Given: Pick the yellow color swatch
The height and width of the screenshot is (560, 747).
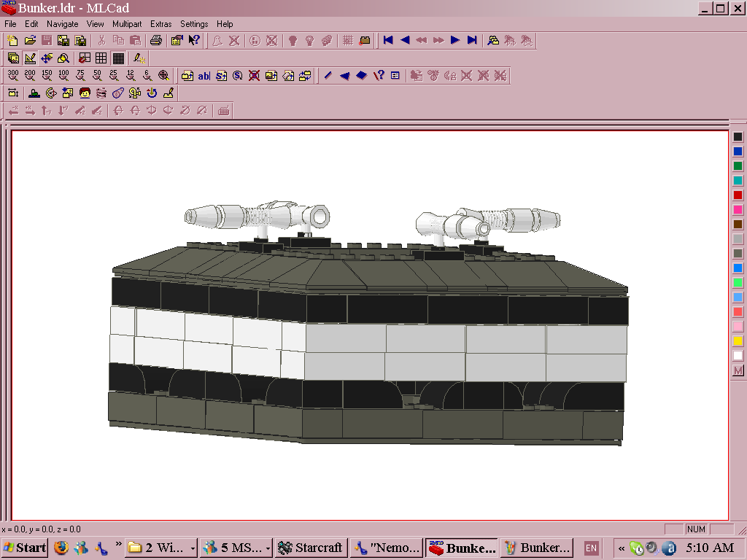Looking at the screenshot, I should 738,341.
